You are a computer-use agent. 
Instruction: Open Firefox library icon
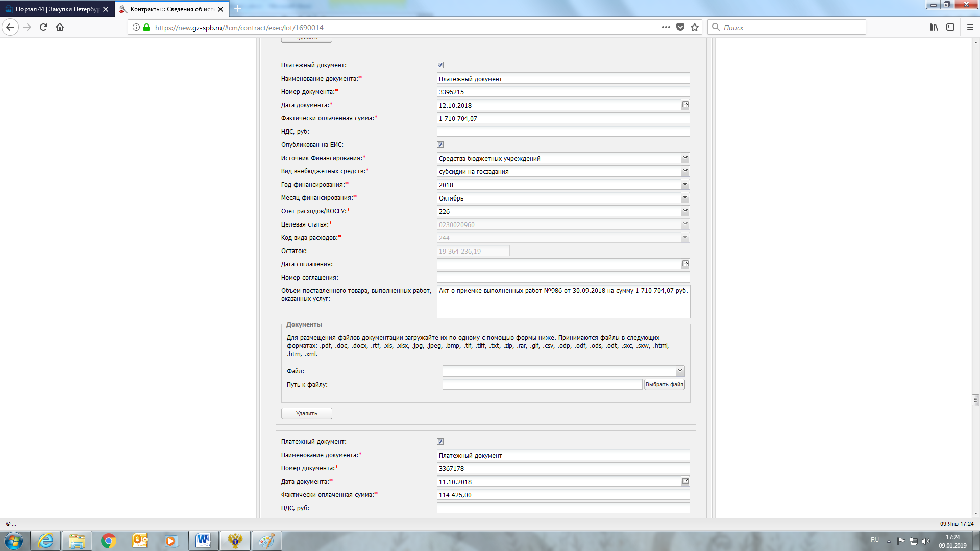(934, 27)
